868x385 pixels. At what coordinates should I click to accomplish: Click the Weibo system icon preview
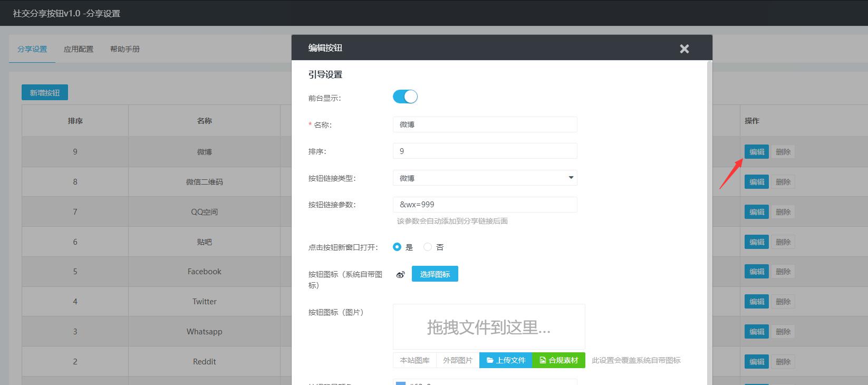coord(401,275)
